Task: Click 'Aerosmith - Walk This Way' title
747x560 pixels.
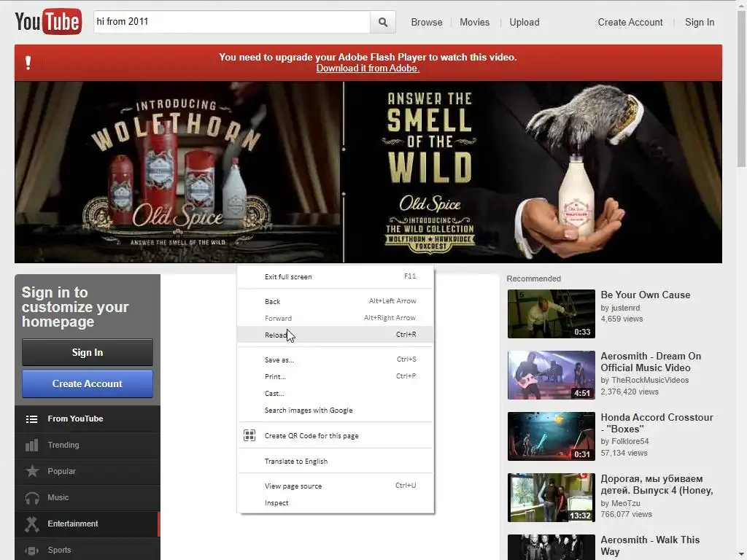Action: pyautogui.click(x=650, y=545)
